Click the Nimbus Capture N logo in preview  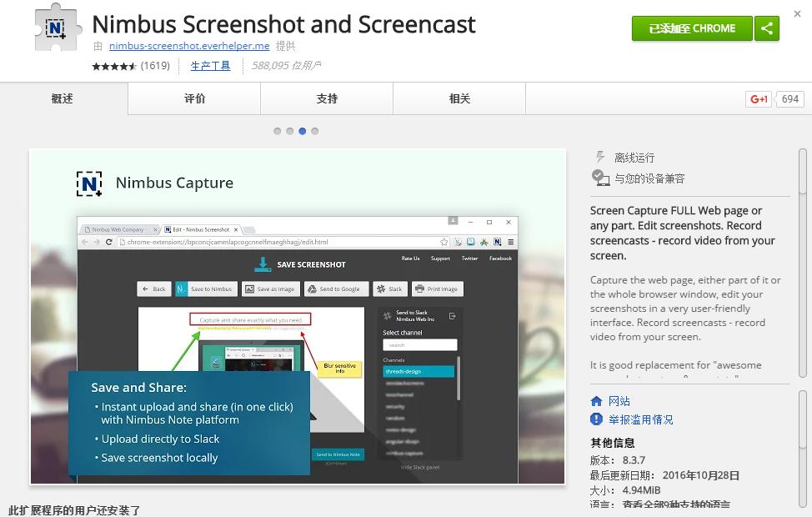[x=89, y=183]
